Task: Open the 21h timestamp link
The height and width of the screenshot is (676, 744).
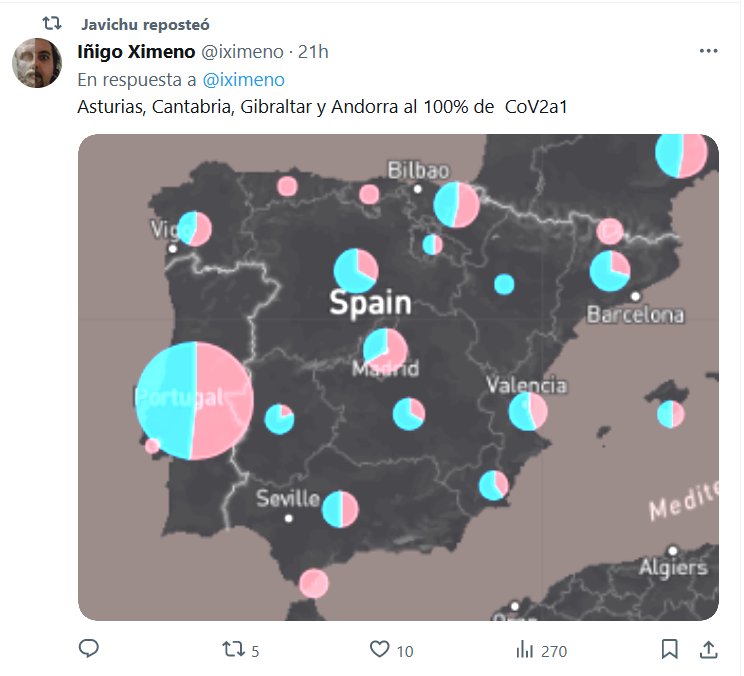Action: [x=312, y=51]
